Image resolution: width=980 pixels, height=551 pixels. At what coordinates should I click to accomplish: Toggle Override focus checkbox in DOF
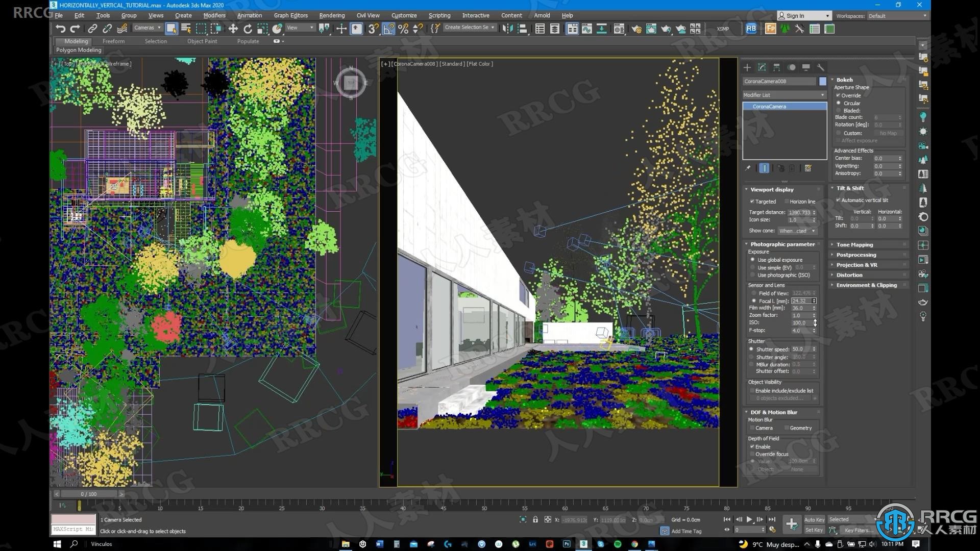(x=752, y=454)
